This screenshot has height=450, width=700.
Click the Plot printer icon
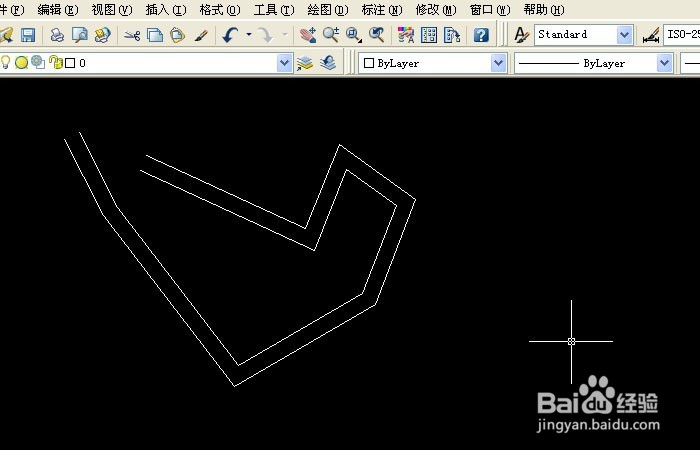click(x=57, y=35)
